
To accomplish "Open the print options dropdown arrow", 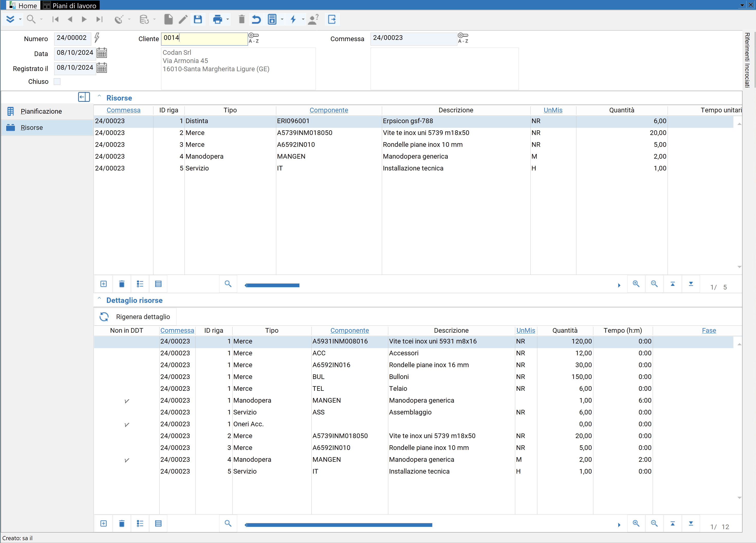I will click(x=228, y=19).
